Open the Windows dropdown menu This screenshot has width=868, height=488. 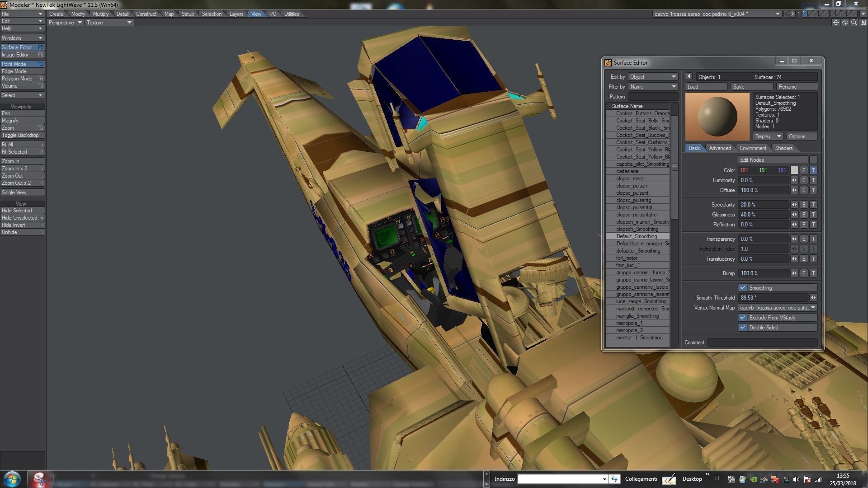(x=22, y=38)
